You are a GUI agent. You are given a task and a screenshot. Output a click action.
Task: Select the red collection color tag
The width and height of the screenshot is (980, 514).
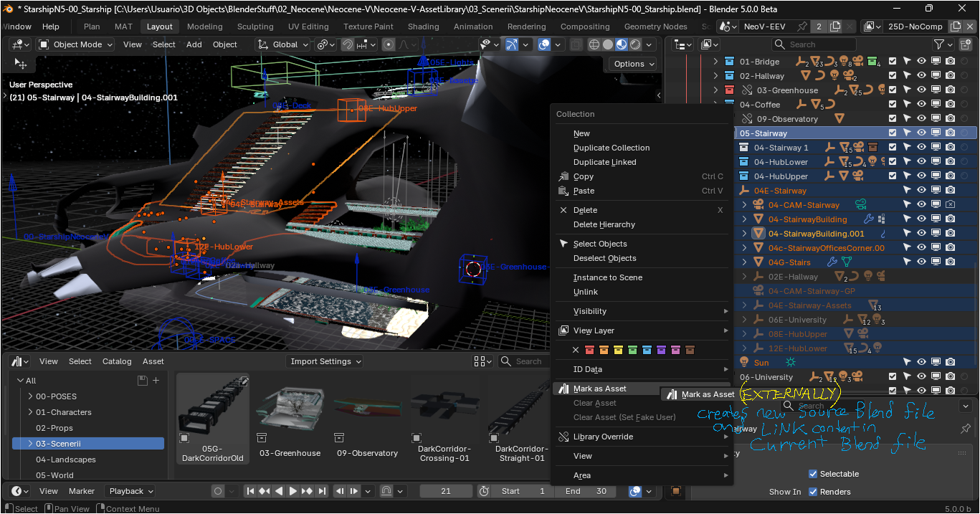point(589,350)
